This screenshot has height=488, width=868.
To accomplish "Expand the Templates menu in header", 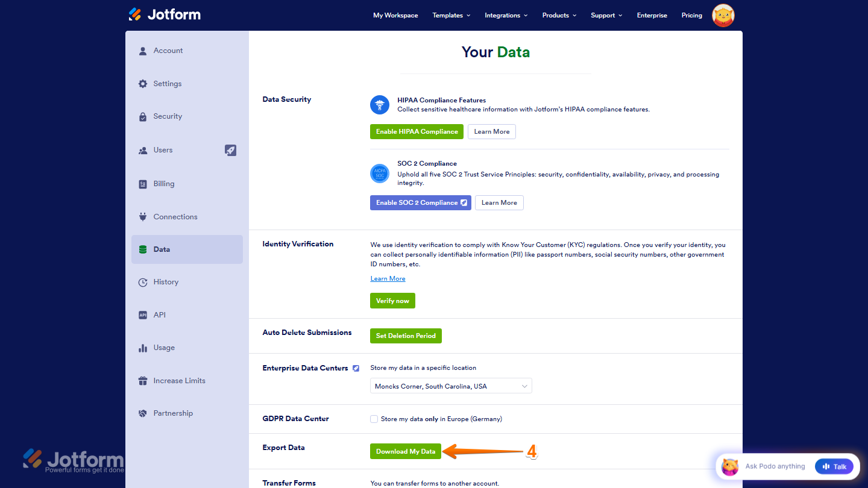I will tap(451, 16).
